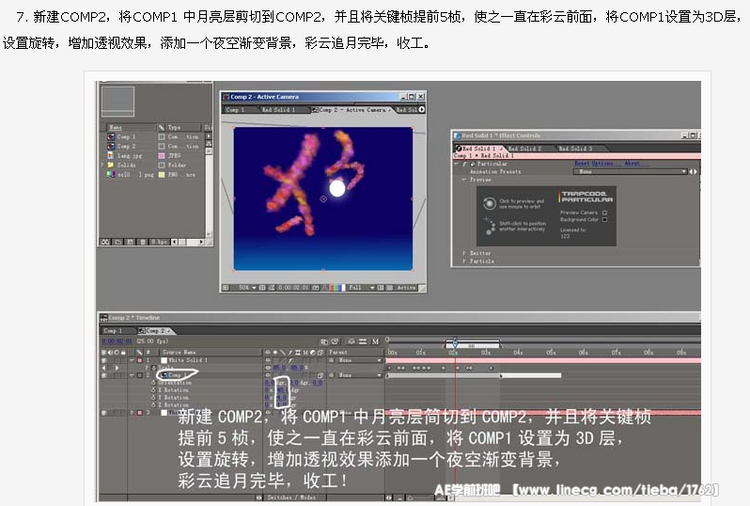Select the Red Solid 1 effect controls tab
The width and height of the screenshot is (750, 506).
click(x=478, y=149)
